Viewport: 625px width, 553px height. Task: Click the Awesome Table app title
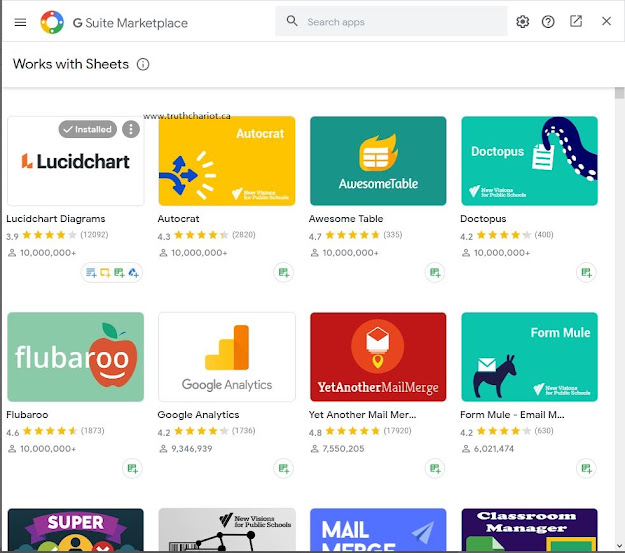346,218
